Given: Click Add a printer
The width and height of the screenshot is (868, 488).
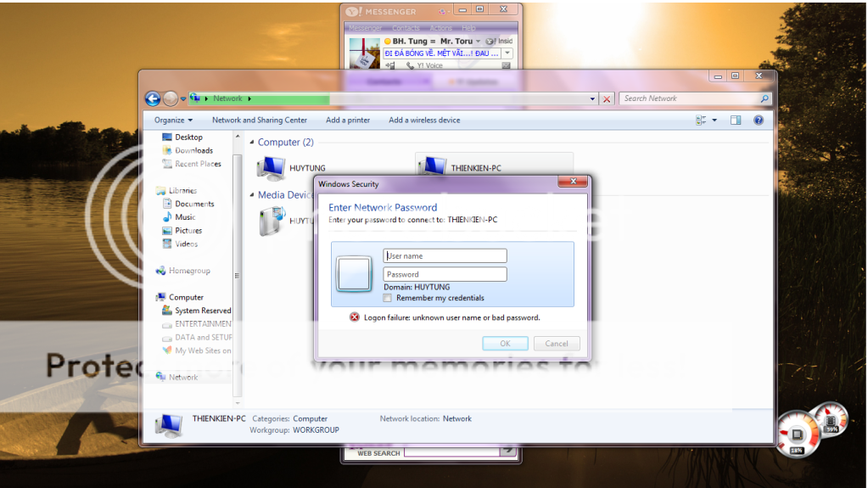Looking at the screenshot, I should click(x=348, y=121).
